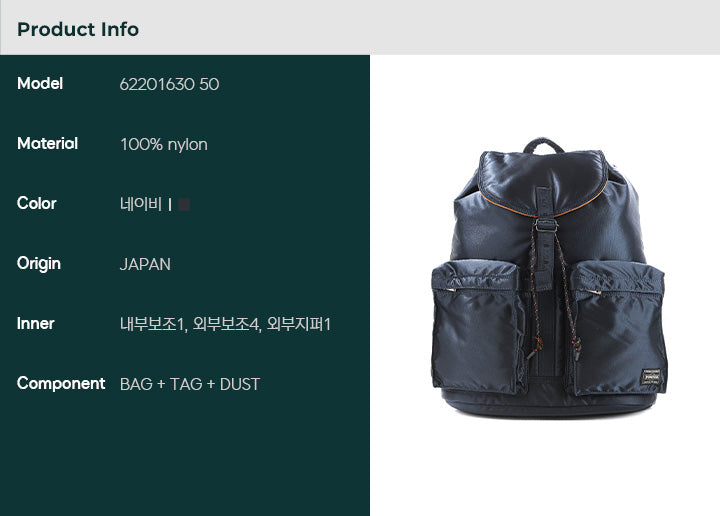
Task: Click the 네이비 color name
Action: tap(141, 204)
